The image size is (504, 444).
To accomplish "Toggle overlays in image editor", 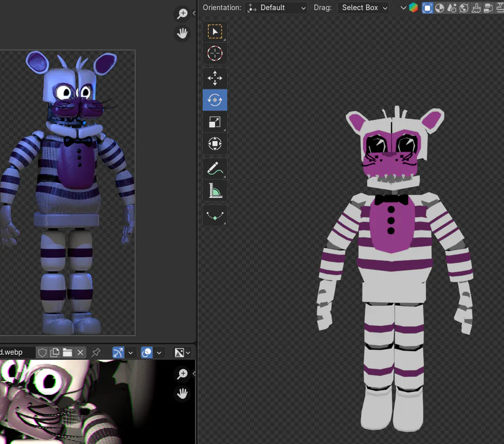I will coord(147,353).
